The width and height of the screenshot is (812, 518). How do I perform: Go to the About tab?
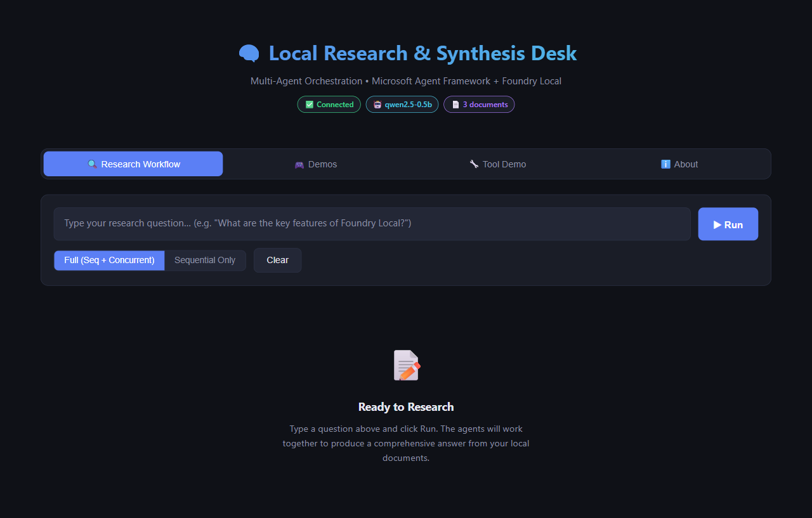(x=679, y=164)
